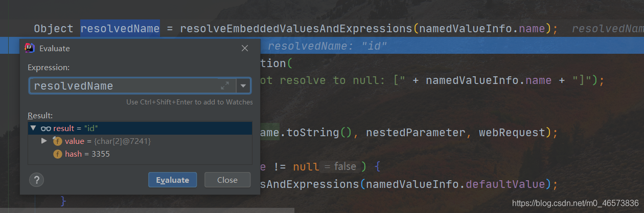Open help with the question mark button
This screenshot has height=213, width=644.
click(x=37, y=180)
